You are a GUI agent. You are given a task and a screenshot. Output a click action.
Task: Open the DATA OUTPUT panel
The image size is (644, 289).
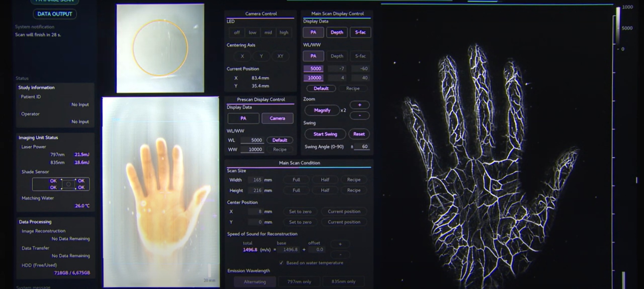point(55,14)
